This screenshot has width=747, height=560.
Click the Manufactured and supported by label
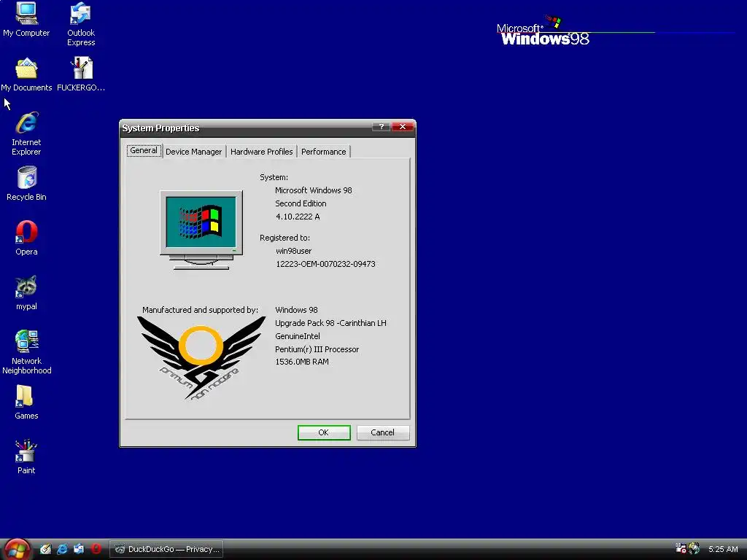coord(200,310)
